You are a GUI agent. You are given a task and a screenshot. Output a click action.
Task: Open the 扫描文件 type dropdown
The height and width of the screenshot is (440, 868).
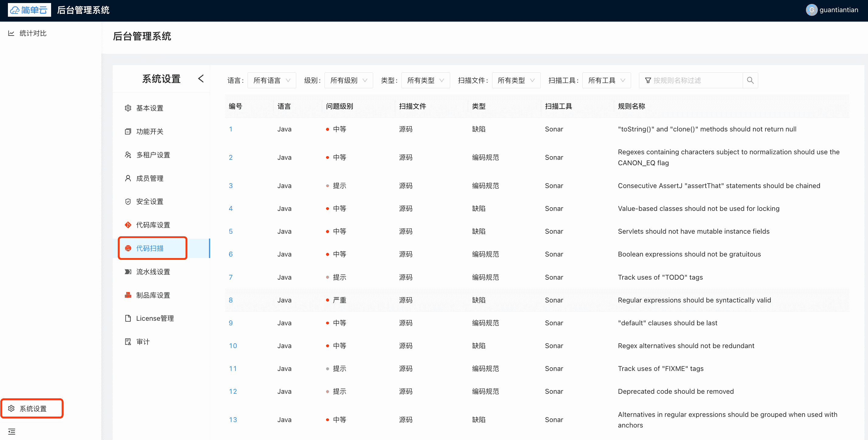(x=516, y=80)
